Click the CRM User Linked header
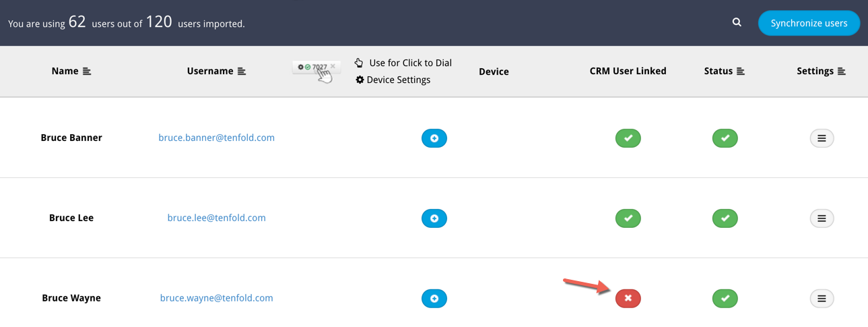 point(628,71)
